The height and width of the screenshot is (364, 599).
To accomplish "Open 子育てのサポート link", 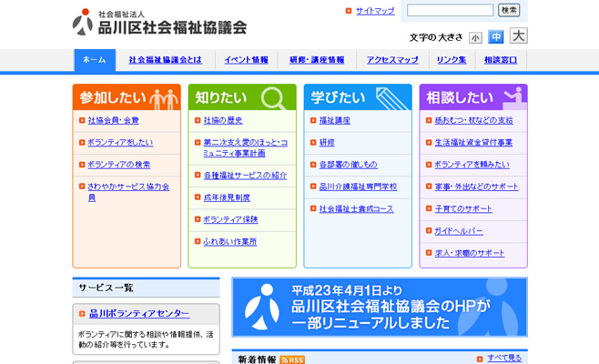I will click(x=463, y=209).
